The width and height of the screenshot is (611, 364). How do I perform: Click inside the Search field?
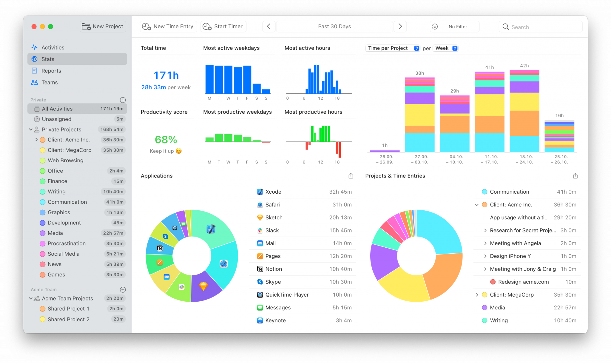tap(540, 27)
